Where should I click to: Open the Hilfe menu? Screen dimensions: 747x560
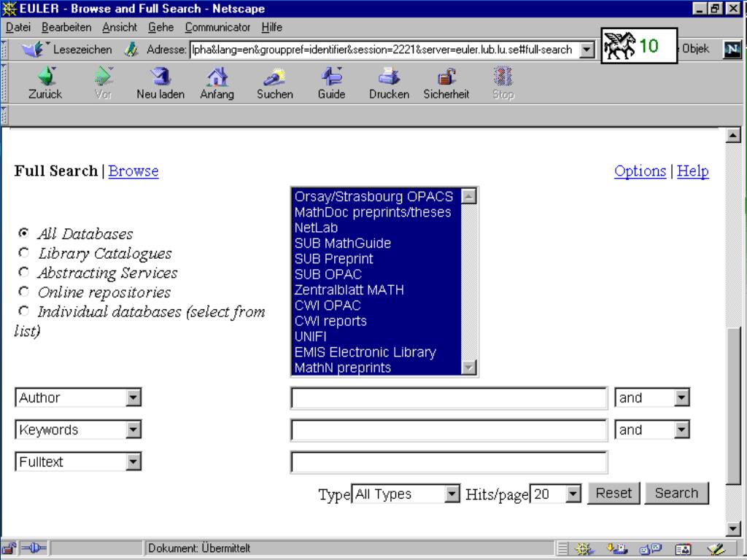point(271,27)
